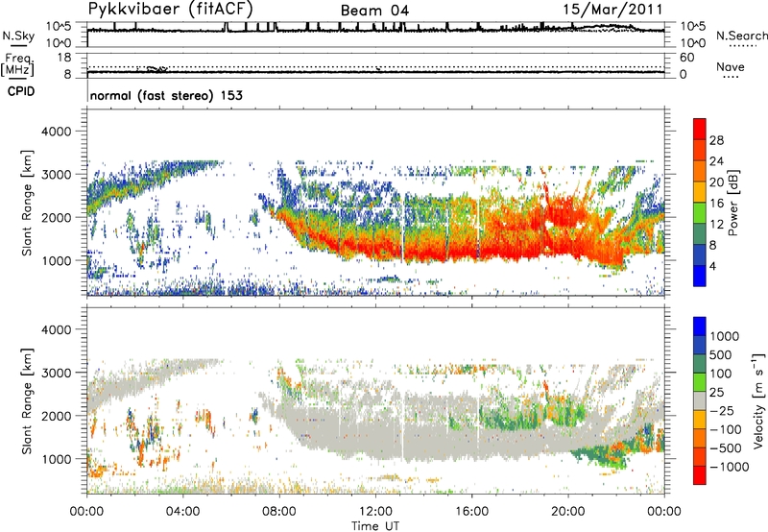
Task: Click the 'Velocity [m s-1]' colorbar label
Action: tap(759, 400)
